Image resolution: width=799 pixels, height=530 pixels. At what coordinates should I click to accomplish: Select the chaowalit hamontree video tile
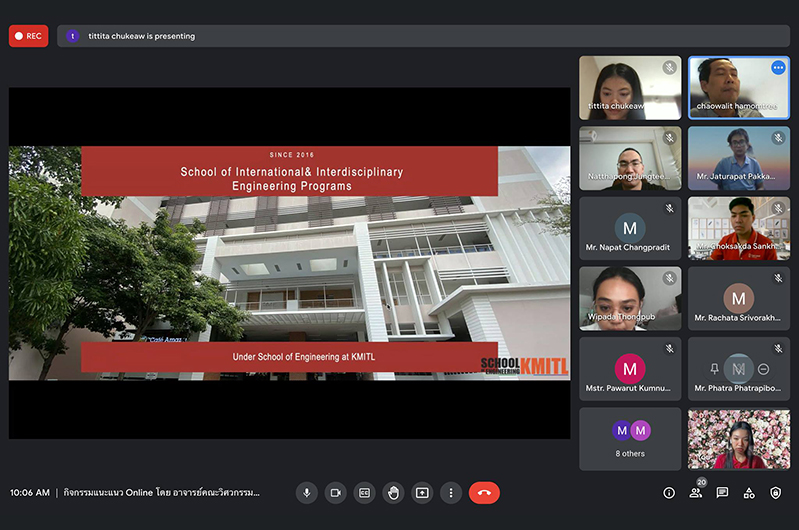tap(739, 88)
